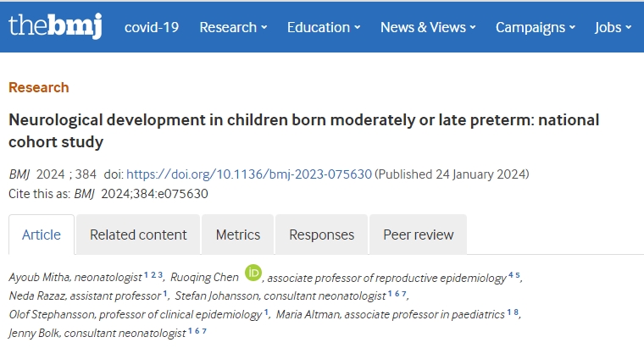Open Ruoqing Chen's ORCID iD icon

pos(253,273)
